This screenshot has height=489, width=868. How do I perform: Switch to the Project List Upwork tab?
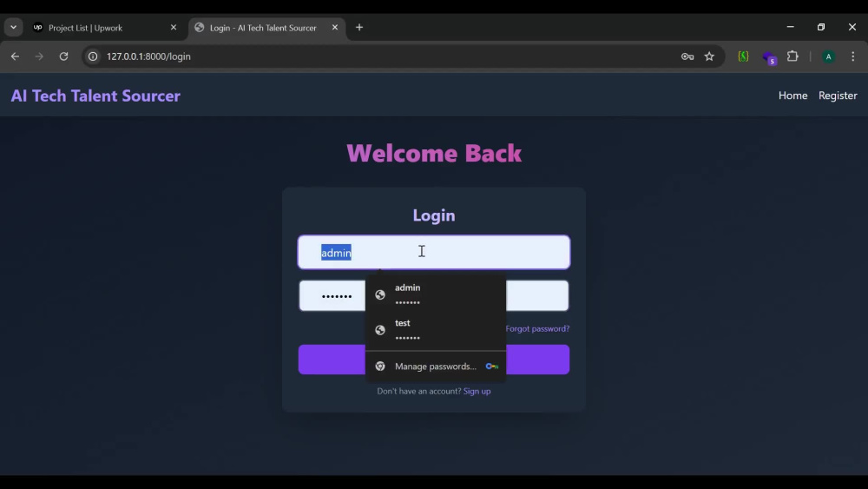point(105,28)
